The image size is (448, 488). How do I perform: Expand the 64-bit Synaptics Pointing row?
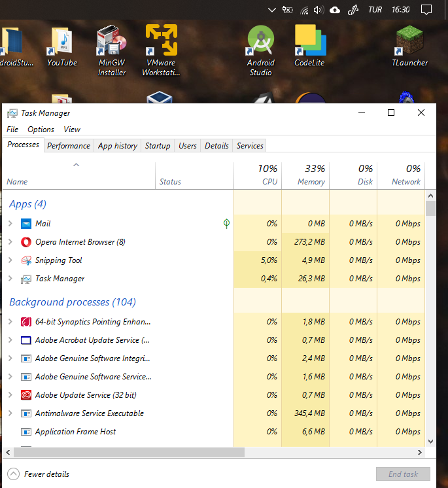click(10, 321)
